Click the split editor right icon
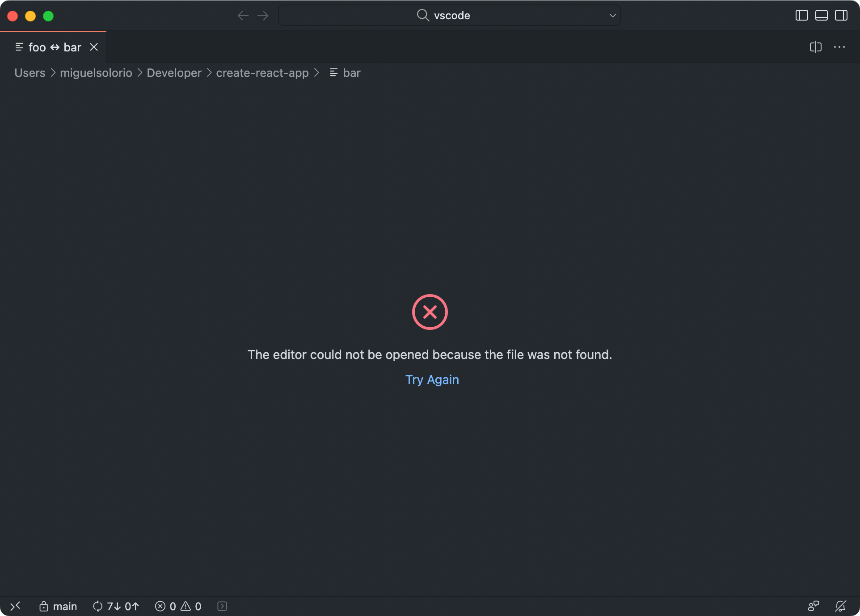This screenshot has height=616, width=860. 815,47
